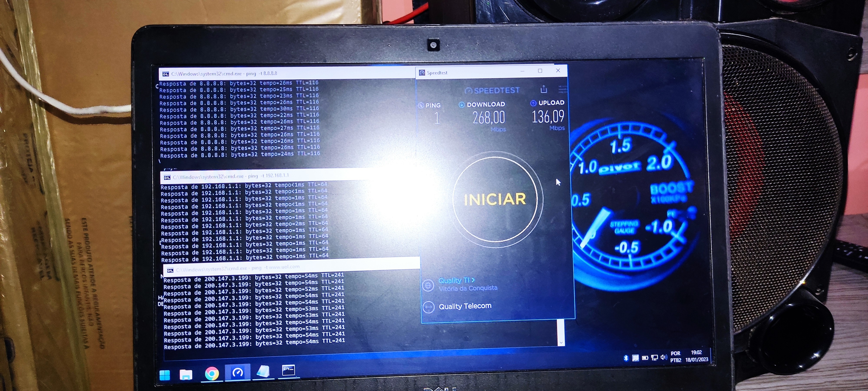Screen dimensions: 868x391
Task: Launch Google Chrome from the taskbar
Action: click(212, 373)
